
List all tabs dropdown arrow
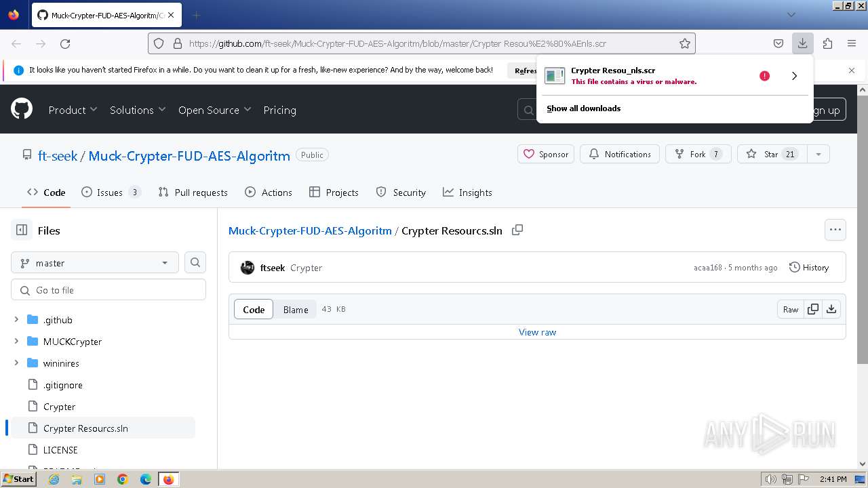point(791,15)
